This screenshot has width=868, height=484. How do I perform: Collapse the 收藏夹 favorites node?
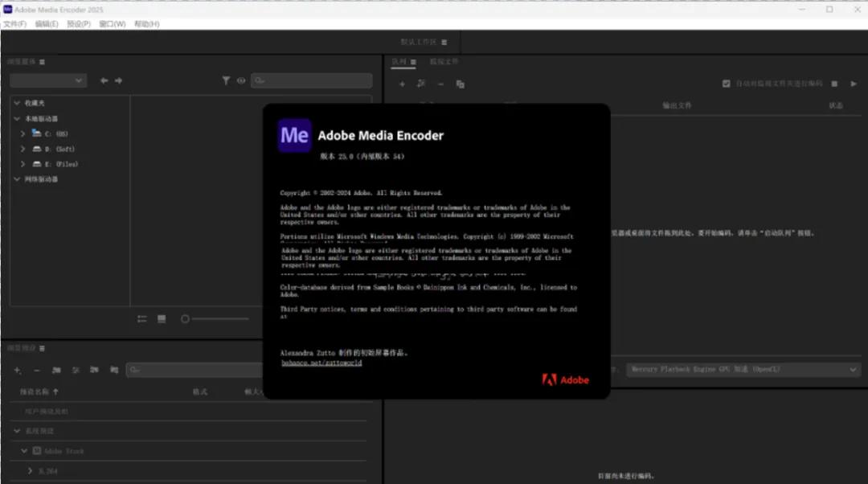click(x=17, y=103)
